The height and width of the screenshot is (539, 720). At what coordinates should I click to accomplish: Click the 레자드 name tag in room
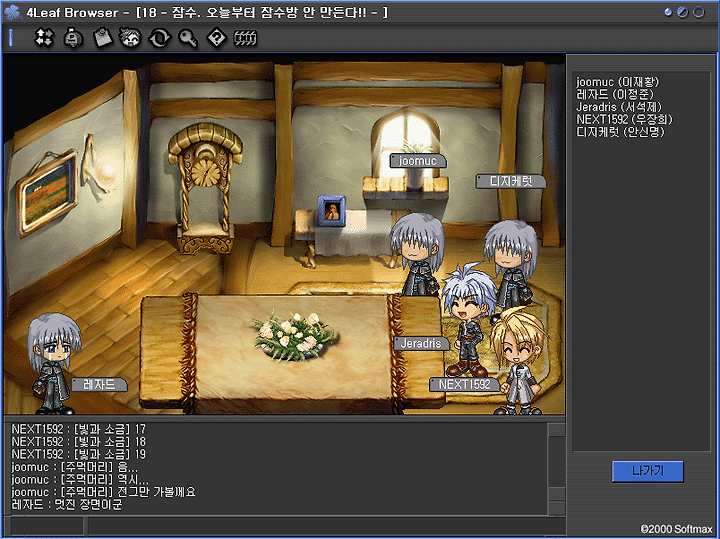click(99, 384)
